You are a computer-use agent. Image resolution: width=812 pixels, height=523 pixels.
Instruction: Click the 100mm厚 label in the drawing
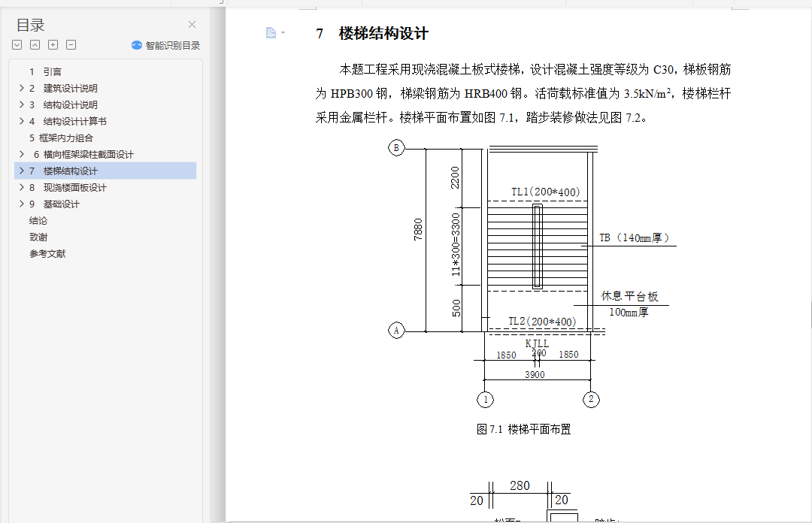(x=629, y=313)
